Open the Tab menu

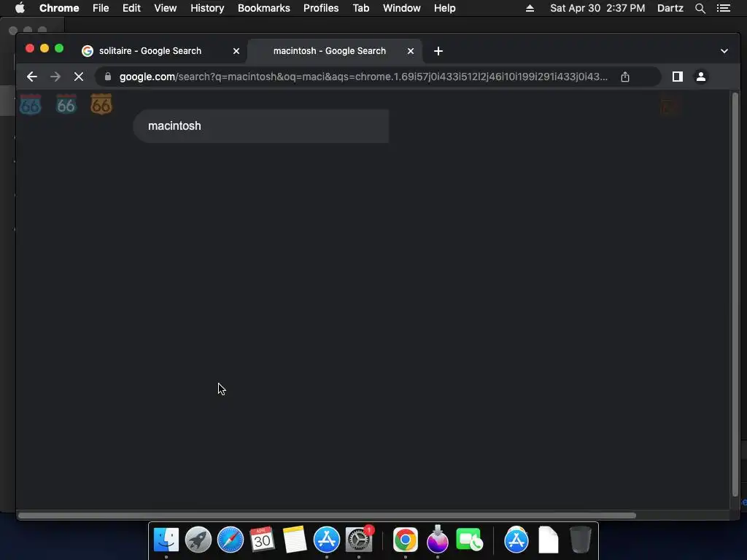pyautogui.click(x=360, y=8)
